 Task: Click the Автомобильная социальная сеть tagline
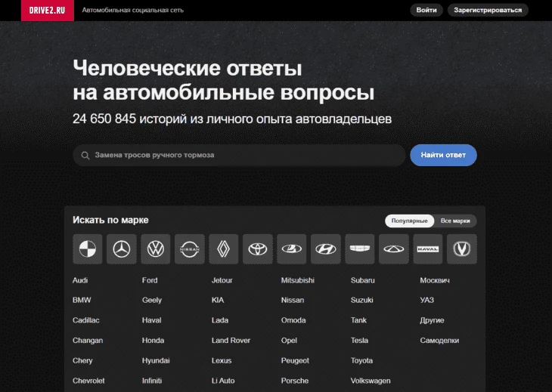[x=133, y=10]
